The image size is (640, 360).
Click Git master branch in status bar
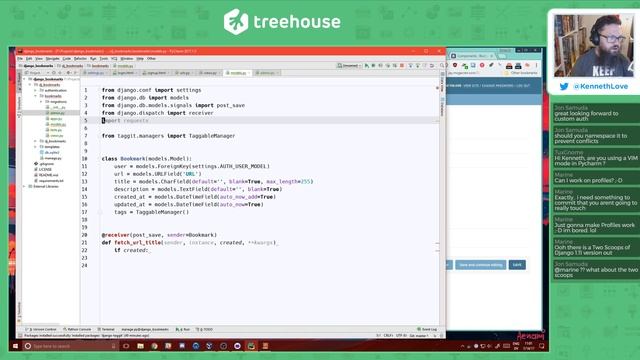click(x=418, y=336)
